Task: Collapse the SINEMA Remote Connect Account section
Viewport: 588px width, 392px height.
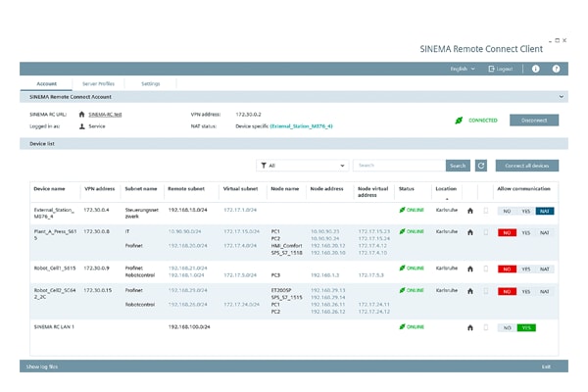Action: pyautogui.click(x=561, y=97)
